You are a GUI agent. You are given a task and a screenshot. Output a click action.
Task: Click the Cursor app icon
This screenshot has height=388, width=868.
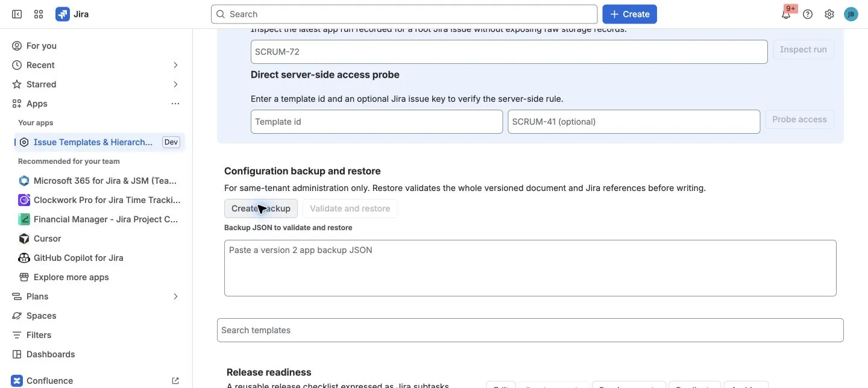(24, 239)
